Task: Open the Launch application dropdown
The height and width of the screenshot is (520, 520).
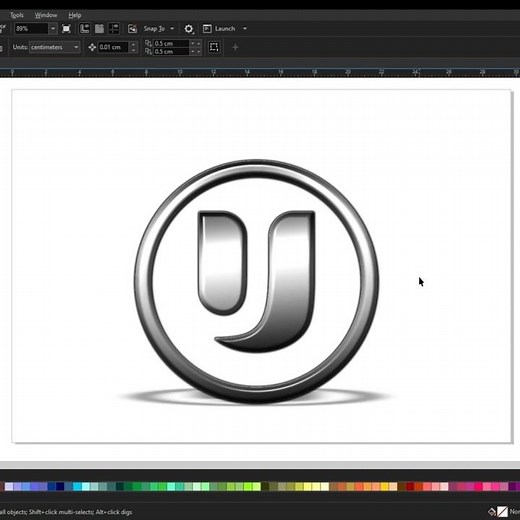Action: [x=245, y=29]
